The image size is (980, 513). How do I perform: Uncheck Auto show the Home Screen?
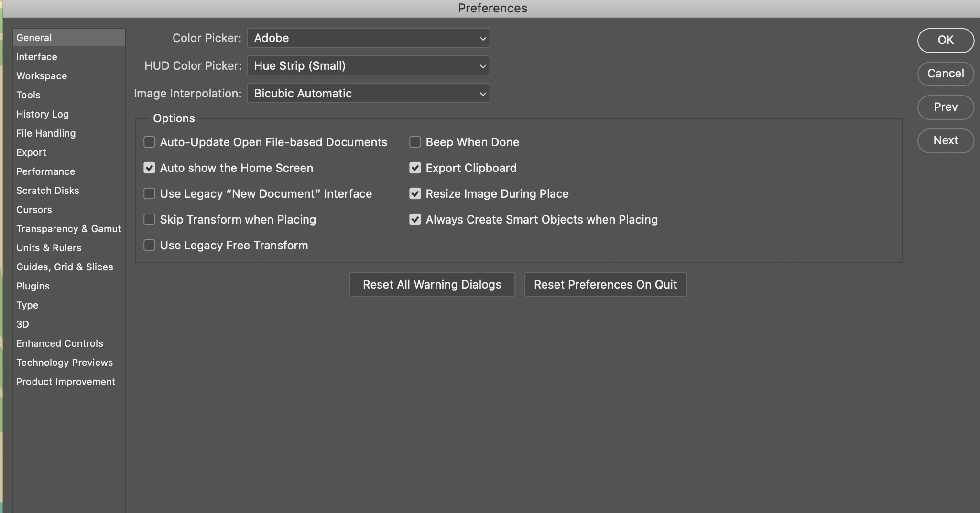tap(149, 168)
